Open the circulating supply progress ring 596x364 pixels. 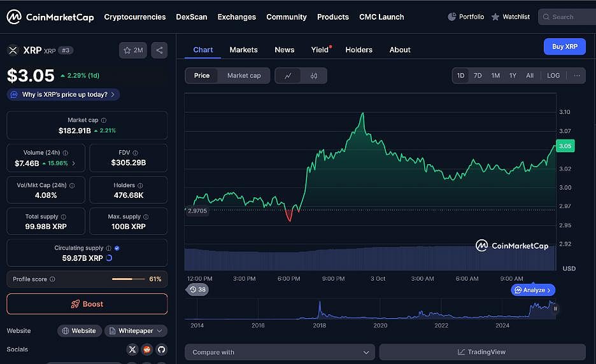pyautogui.click(x=109, y=258)
